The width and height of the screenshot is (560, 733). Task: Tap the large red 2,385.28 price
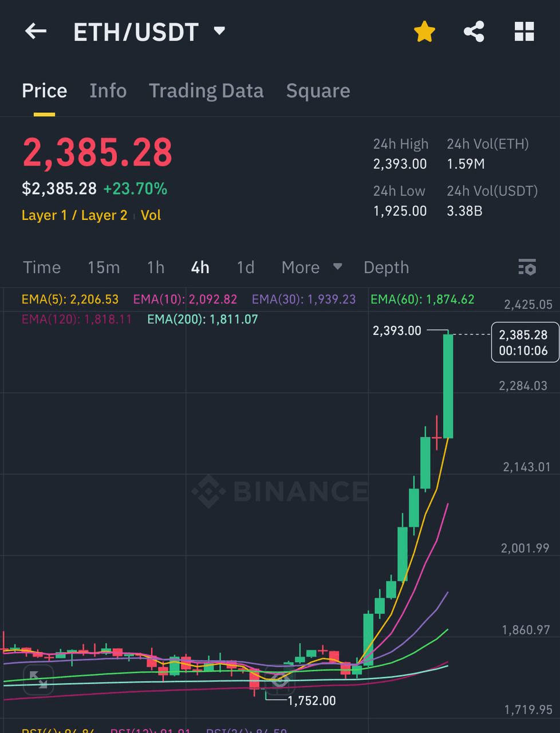[97, 153]
